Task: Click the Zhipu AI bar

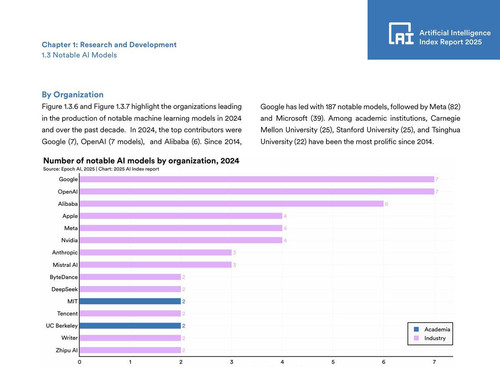Action: point(130,350)
